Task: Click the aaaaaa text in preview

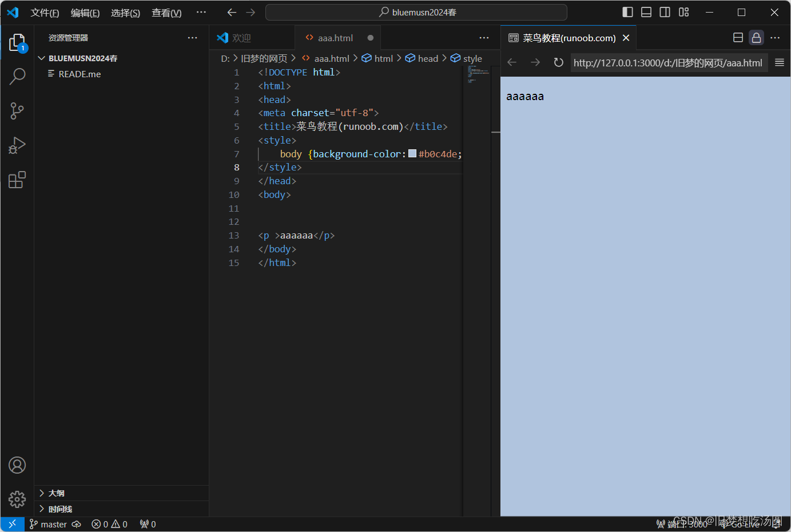Action: tap(525, 96)
